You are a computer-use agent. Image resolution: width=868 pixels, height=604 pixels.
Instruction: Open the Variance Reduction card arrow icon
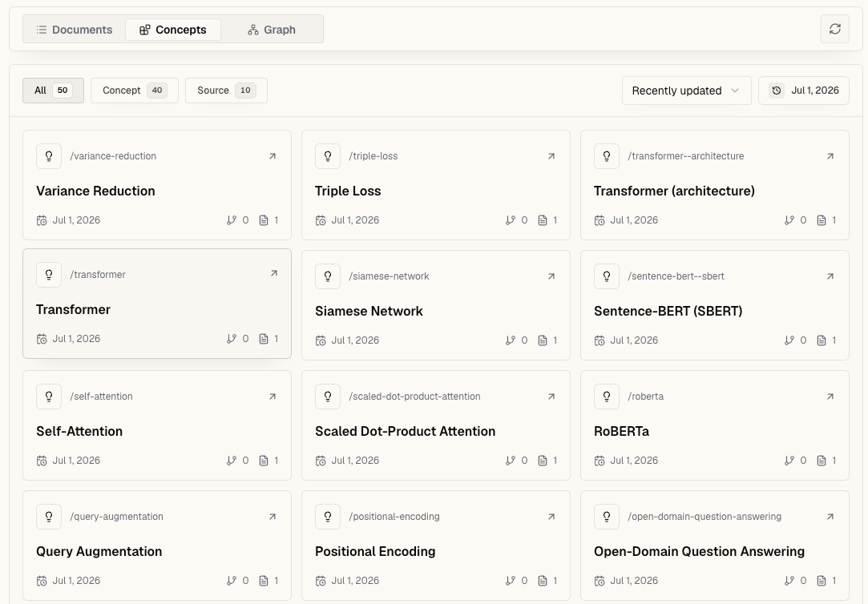(x=273, y=156)
